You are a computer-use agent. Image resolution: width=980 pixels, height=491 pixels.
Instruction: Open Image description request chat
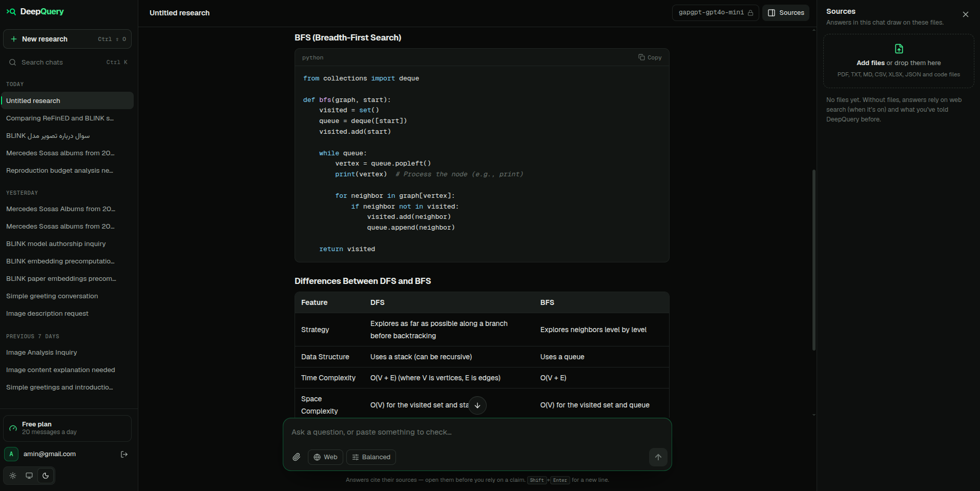67,313
